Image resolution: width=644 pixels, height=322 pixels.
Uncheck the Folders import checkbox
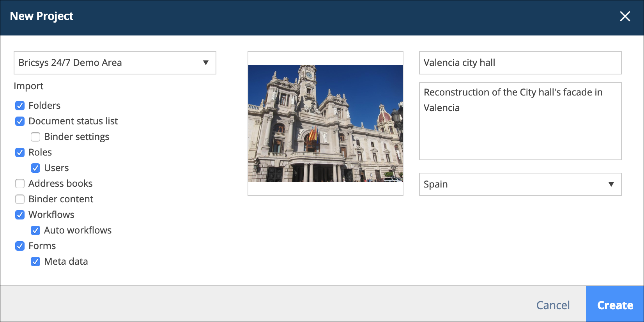(20, 106)
